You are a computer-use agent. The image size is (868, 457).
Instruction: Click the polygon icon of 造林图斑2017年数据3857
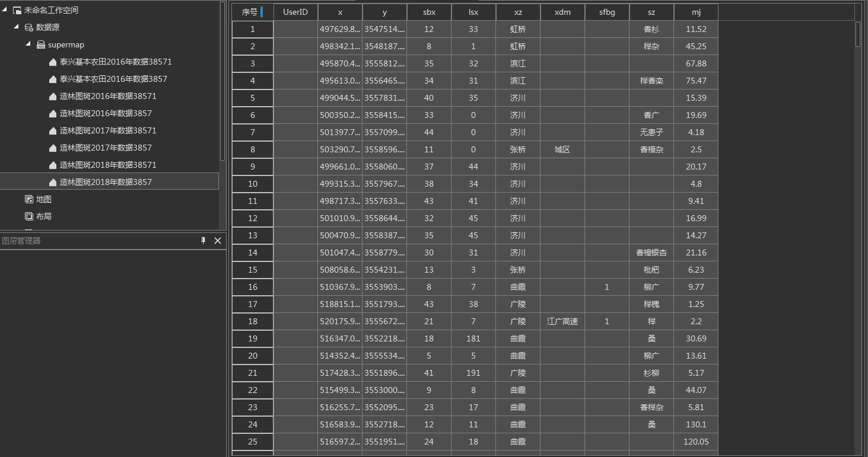(52, 148)
